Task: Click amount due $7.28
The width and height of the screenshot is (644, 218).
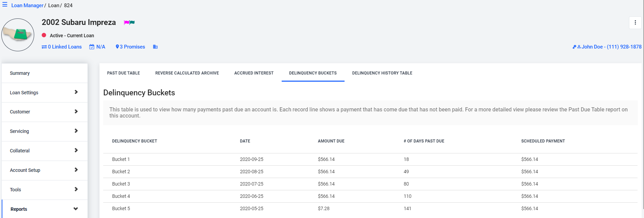Action: [324, 208]
